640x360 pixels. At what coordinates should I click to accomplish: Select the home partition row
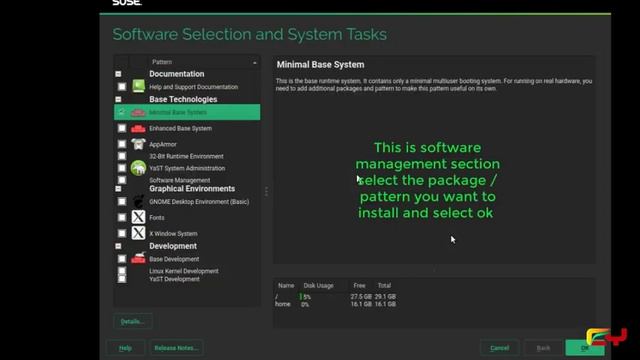click(336, 304)
